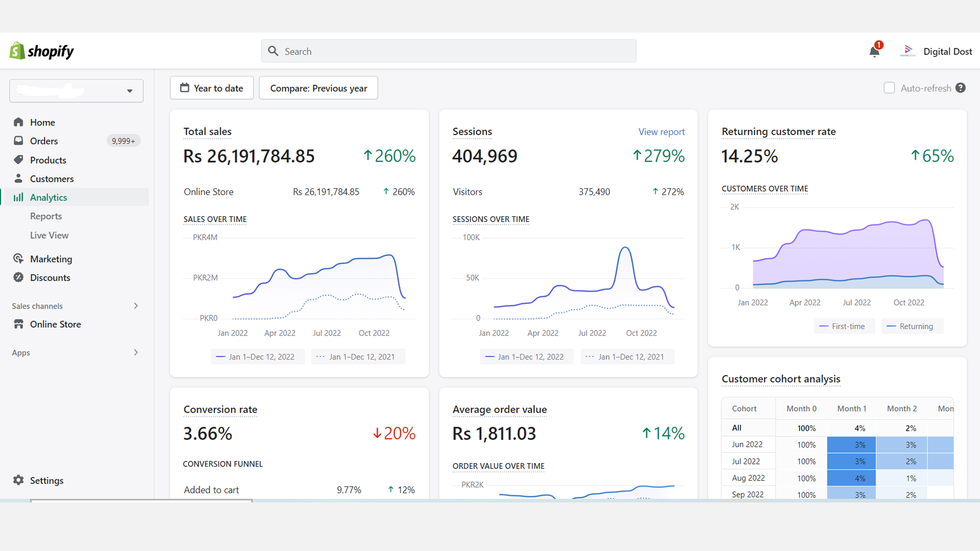Open Reports under Analytics
The image size is (980, 551).
46,216
